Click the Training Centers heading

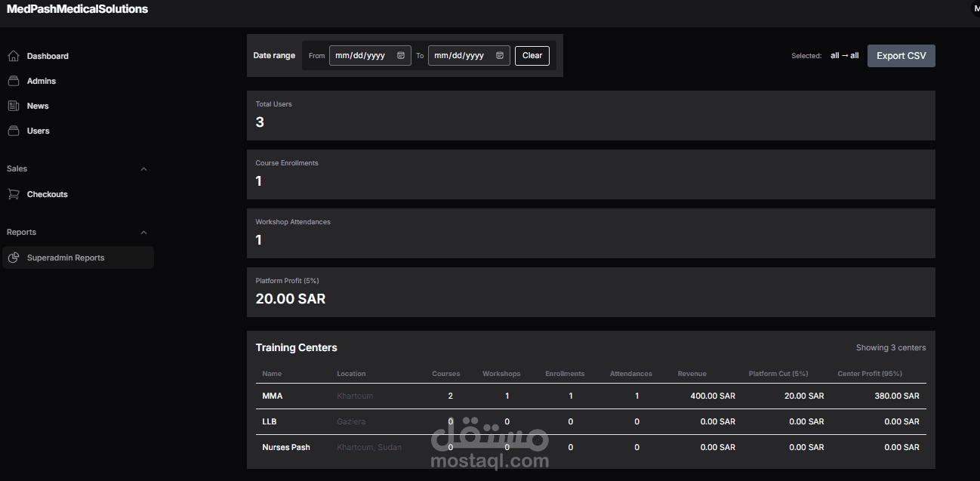click(x=297, y=348)
